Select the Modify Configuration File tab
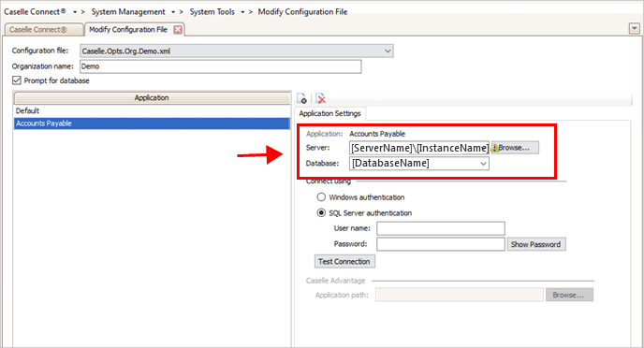 click(x=128, y=30)
